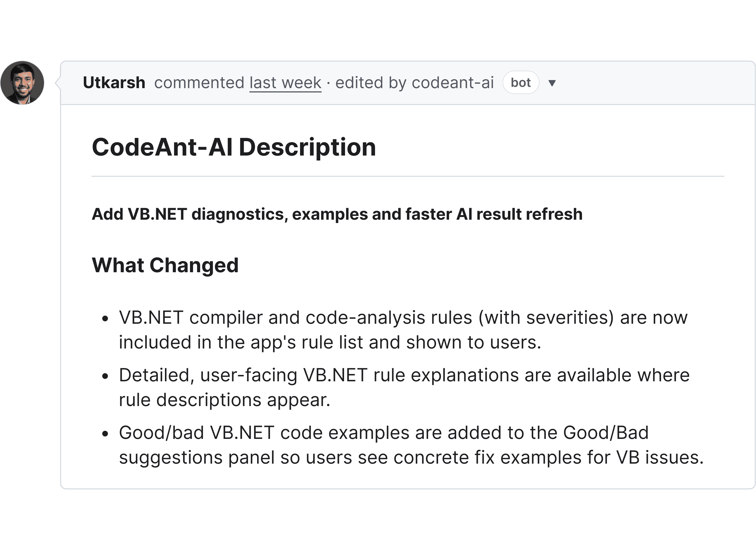View the comment timestamp via last week link
756x550 pixels.
(285, 82)
